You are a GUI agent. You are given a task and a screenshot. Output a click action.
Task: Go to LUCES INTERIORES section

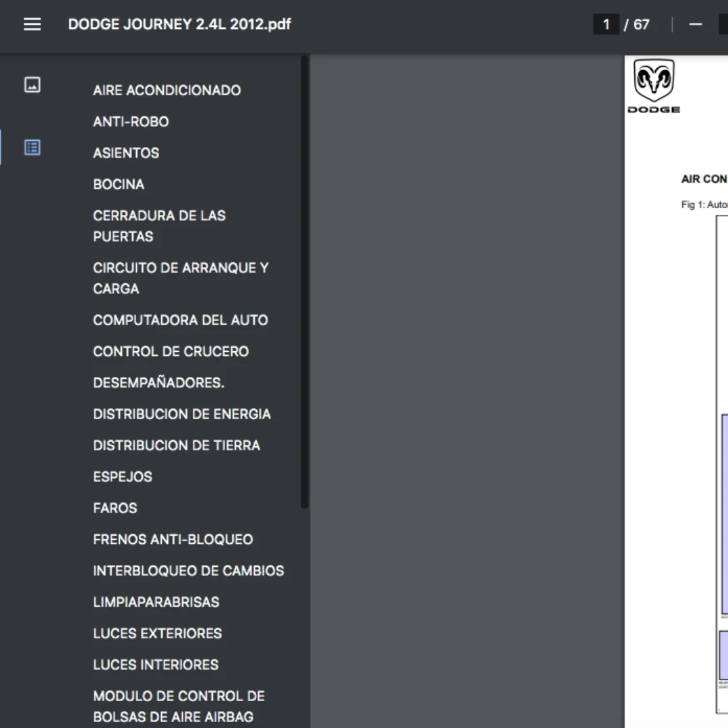tap(156, 665)
